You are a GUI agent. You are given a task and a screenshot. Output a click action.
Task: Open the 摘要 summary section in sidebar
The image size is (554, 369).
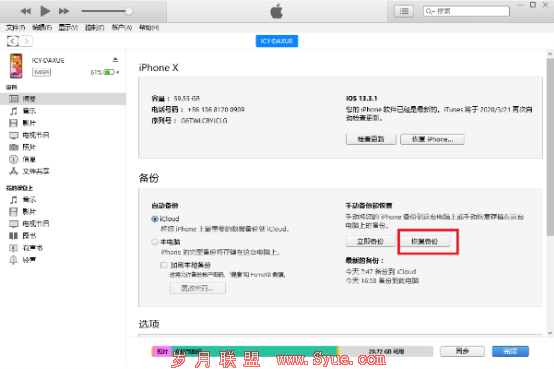[x=63, y=99]
